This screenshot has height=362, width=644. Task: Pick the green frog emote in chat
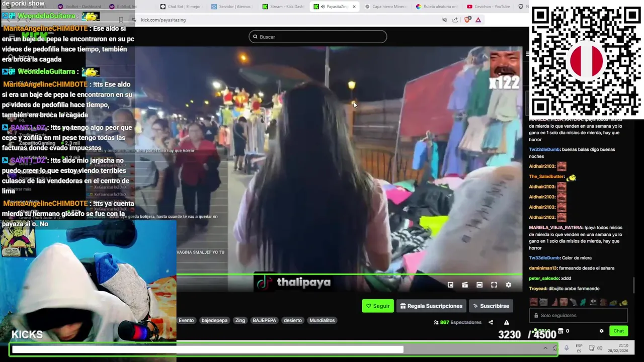(613, 302)
